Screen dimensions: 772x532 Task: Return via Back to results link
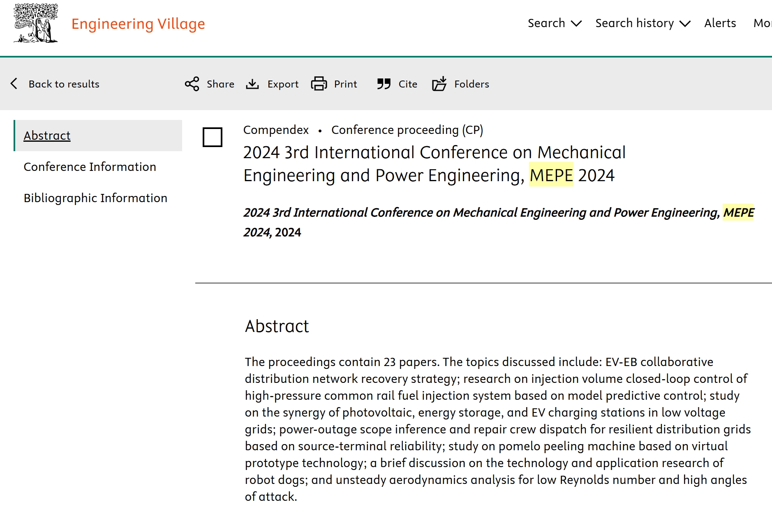[x=64, y=84]
